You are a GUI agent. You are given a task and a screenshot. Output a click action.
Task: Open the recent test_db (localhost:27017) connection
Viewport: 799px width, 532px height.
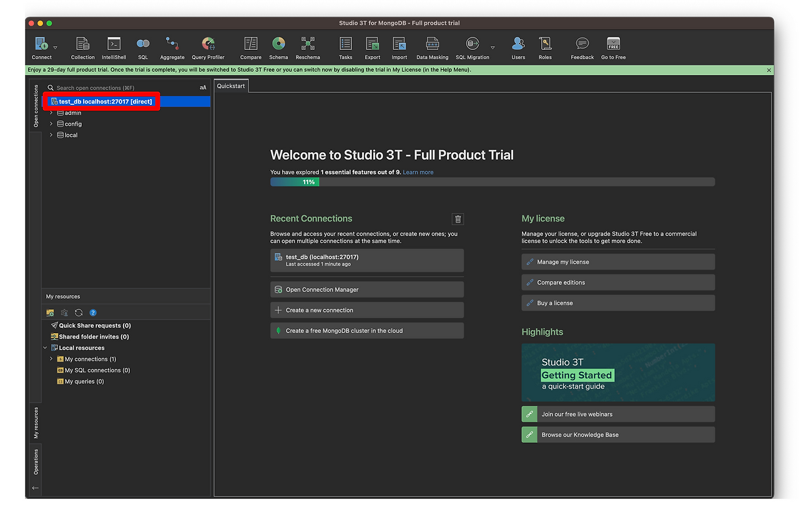pyautogui.click(x=367, y=260)
